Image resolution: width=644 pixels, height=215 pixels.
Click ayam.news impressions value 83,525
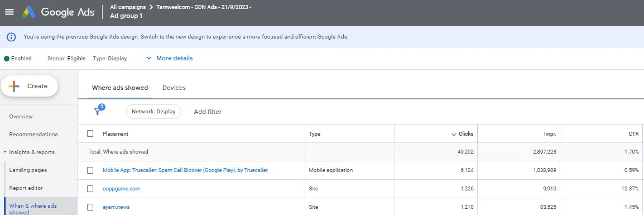coord(547,207)
